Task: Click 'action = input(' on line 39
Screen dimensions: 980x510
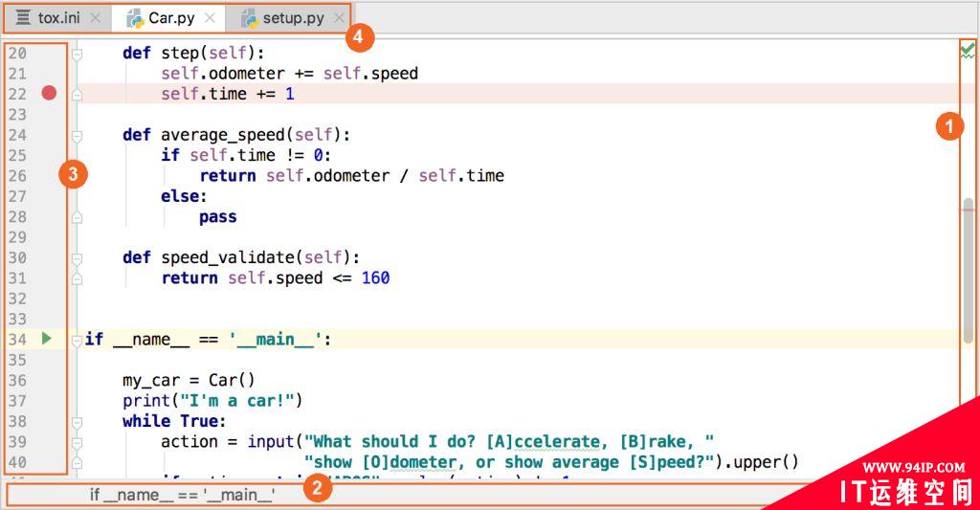Action: (x=232, y=442)
